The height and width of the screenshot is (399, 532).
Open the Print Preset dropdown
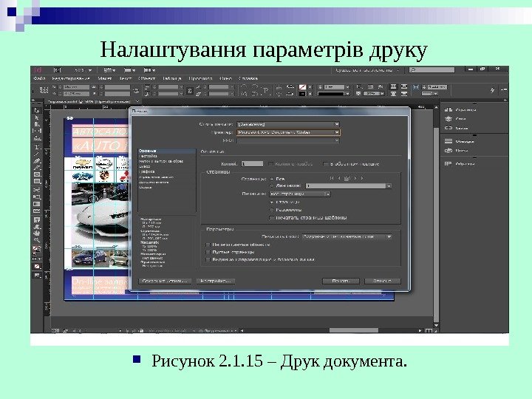click(x=288, y=124)
